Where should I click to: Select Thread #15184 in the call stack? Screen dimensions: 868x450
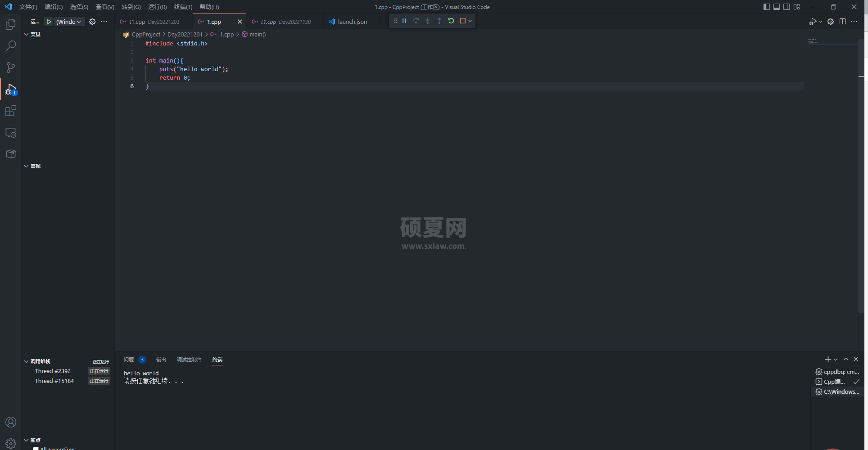point(68,381)
